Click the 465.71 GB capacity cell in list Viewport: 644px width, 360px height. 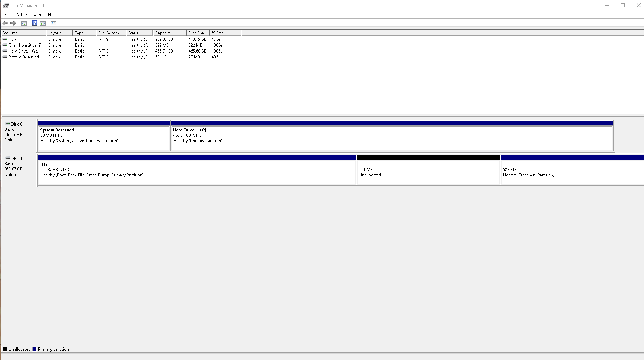[164, 51]
